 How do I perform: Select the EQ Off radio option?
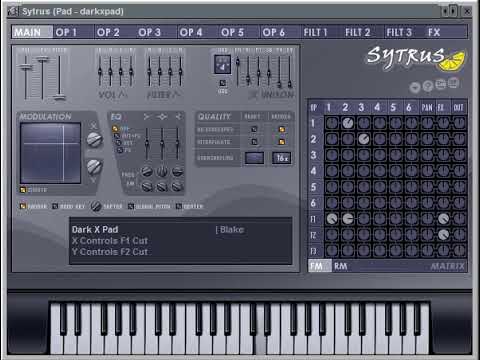[x=115, y=128]
